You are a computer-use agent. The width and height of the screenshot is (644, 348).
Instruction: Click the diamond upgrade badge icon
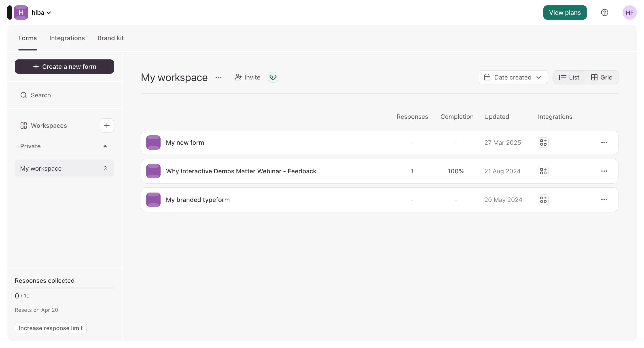[273, 77]
